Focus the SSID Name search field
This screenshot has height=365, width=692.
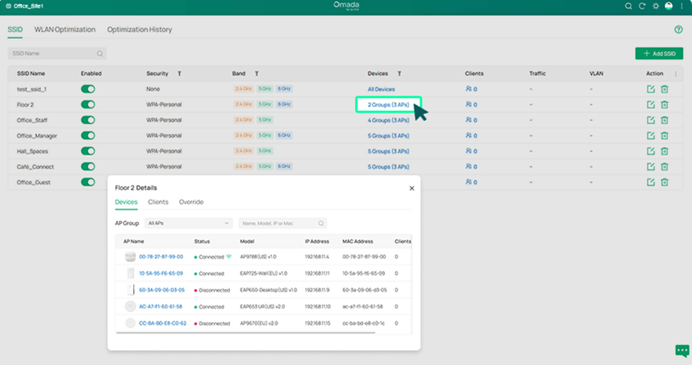click(57, 53)
